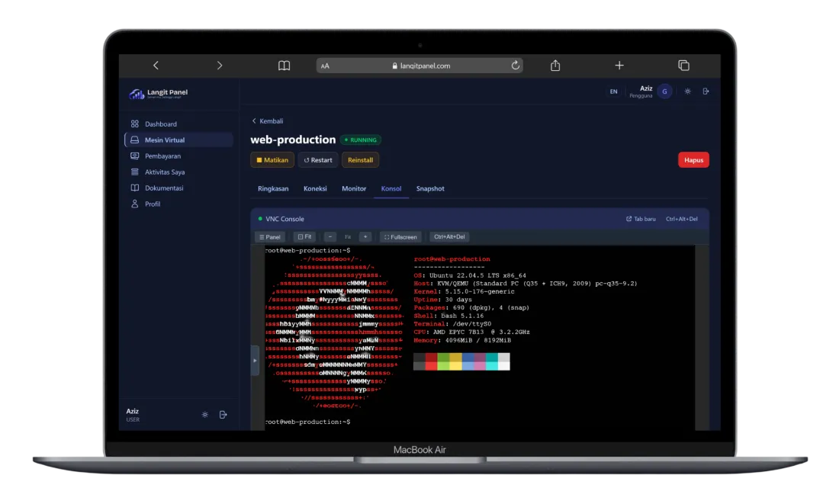
Task: Open Dokumentasi in the sidebar
Action: 178,188
